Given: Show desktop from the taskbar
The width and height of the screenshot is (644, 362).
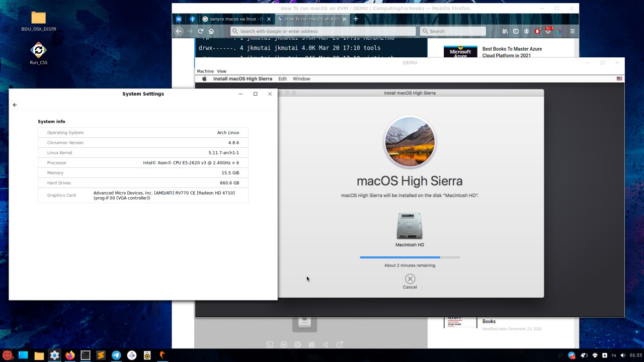Looking at the screenshot, I should pyautogui.click(x=23, y=355).
